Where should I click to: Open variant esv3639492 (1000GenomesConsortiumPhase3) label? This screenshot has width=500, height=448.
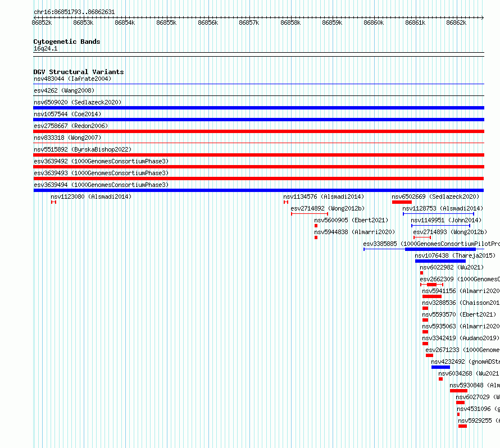tap(101, 161)
